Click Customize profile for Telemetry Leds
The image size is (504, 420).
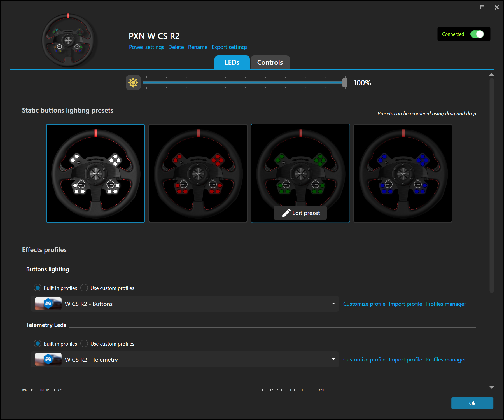[364, 360]
